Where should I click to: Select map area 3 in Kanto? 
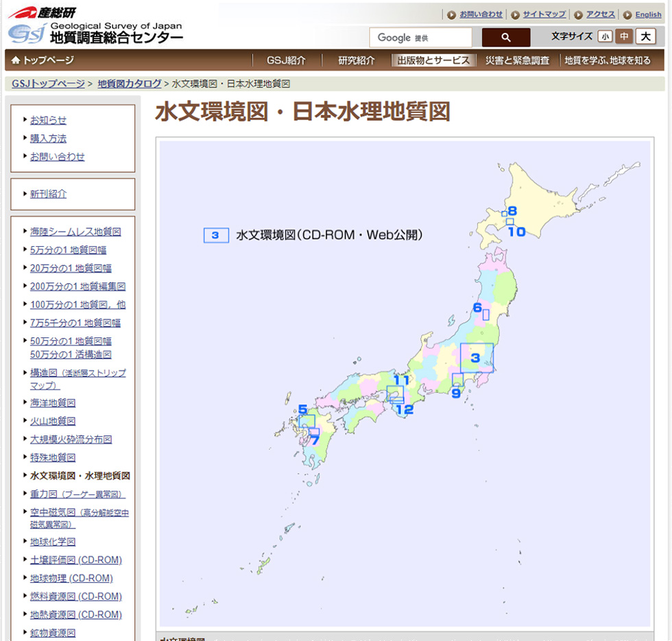click(x=477, y=358)
